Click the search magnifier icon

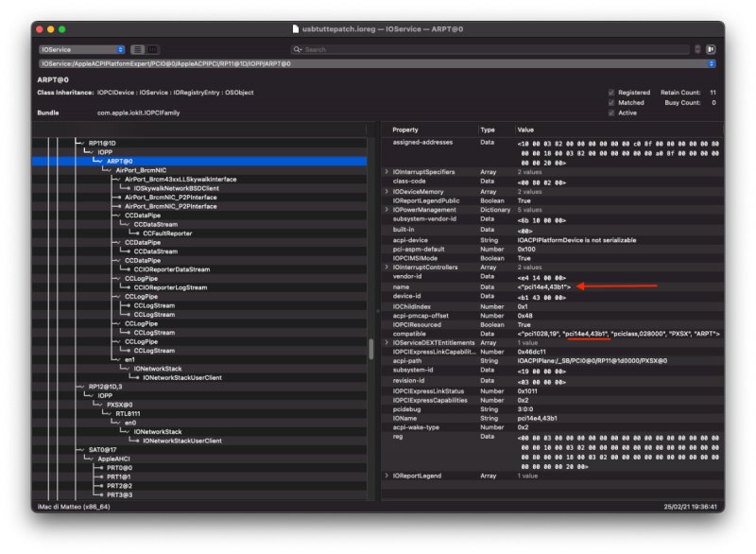[x=298, y=49]
